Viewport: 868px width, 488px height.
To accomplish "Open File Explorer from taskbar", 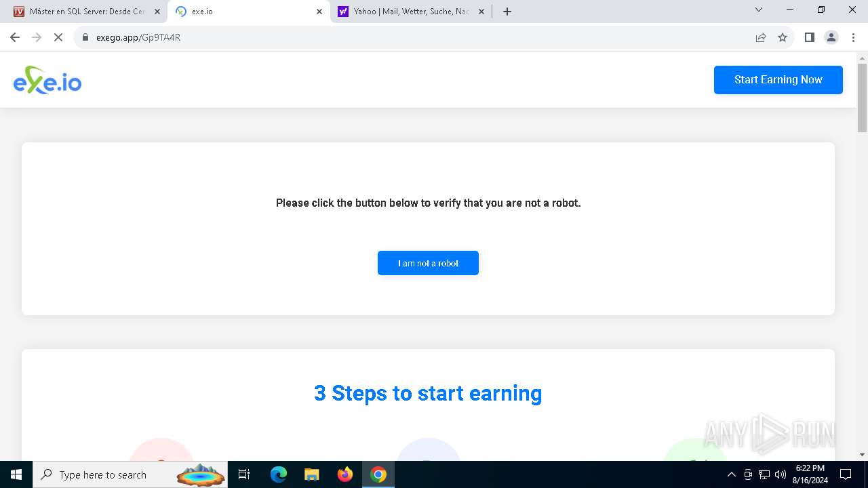I will 311,474.
